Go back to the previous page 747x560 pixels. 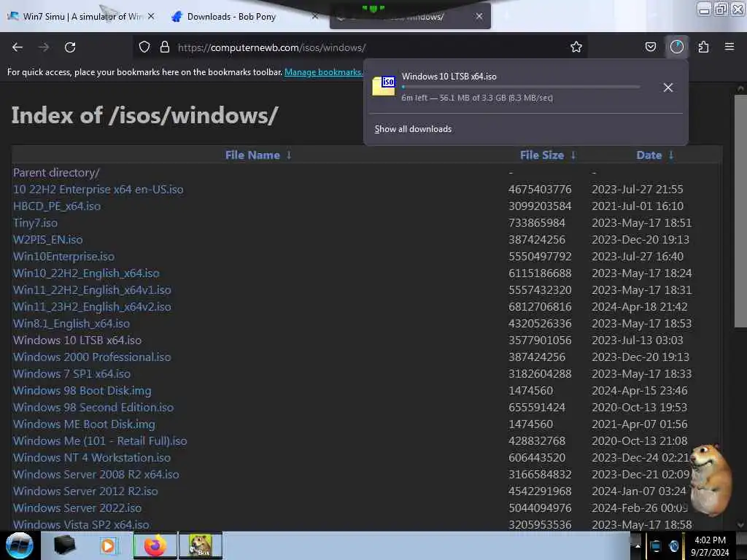tap(18, 47)
